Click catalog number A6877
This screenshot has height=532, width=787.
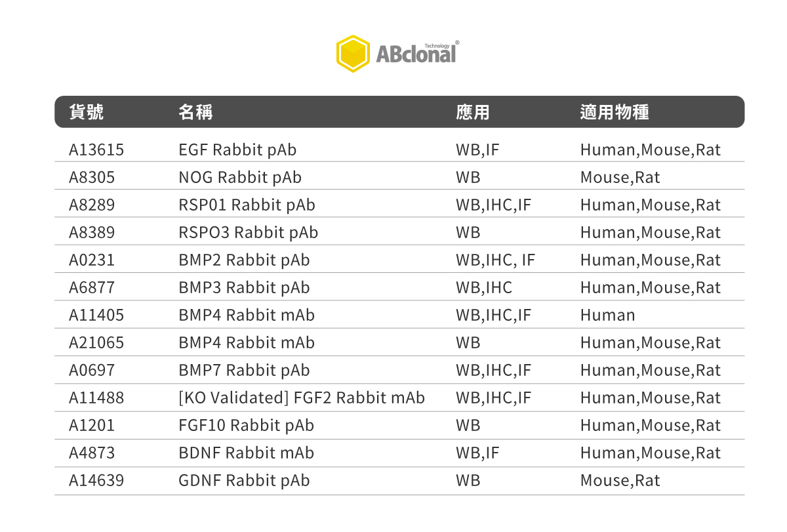(92, 288)
